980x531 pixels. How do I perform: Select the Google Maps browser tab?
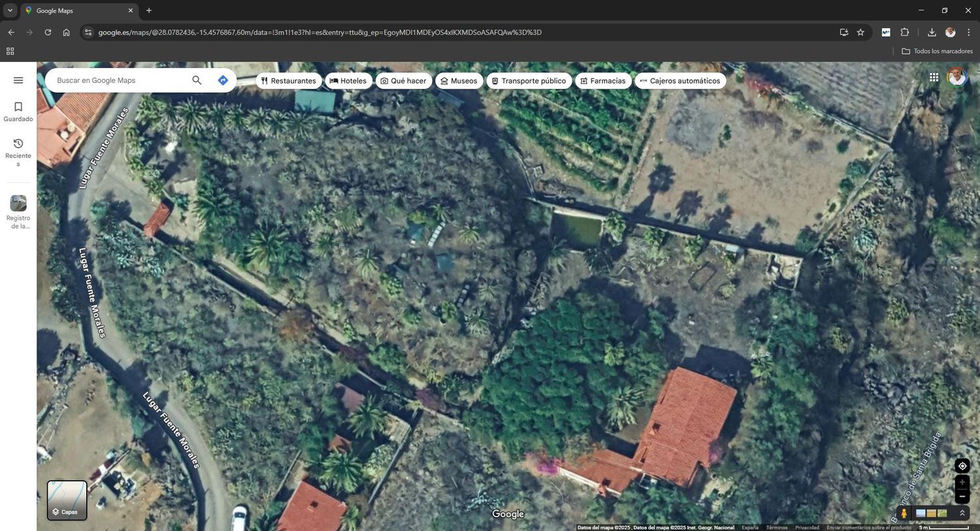point(78,10)
